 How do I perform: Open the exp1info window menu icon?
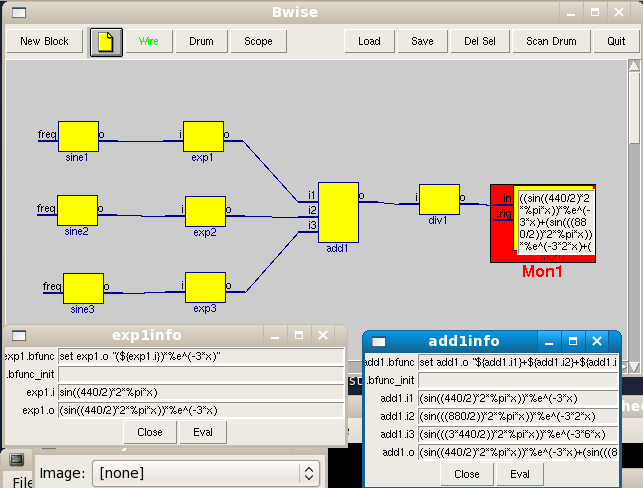point(19,336)
